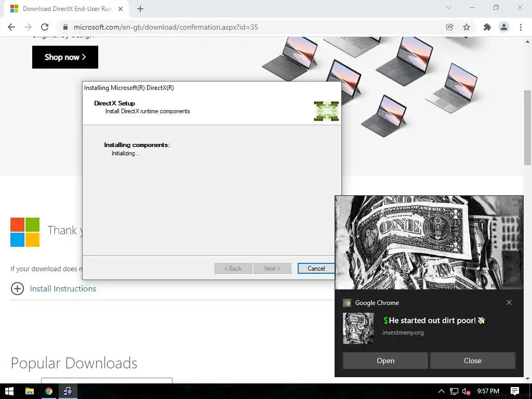Open the Action Center notifications icon
Image resolution: width=532 pixels, height=399 pixels.
[515, 391]
